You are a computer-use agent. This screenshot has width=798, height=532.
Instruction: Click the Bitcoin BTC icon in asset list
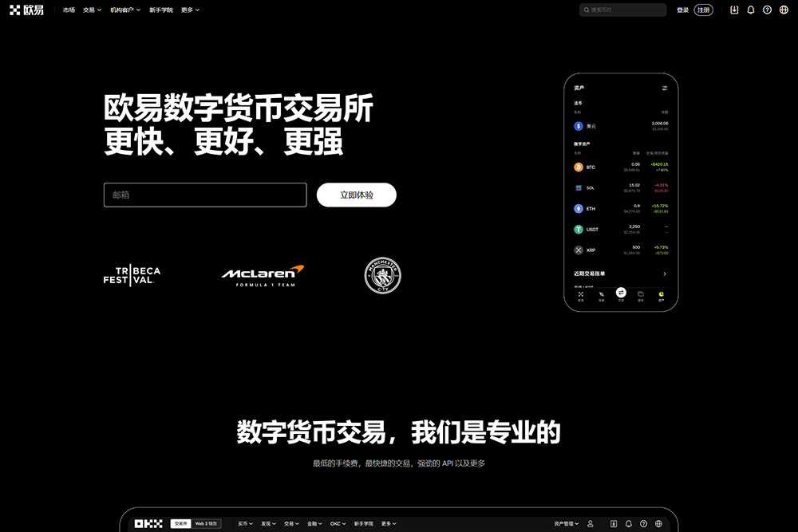579,166
